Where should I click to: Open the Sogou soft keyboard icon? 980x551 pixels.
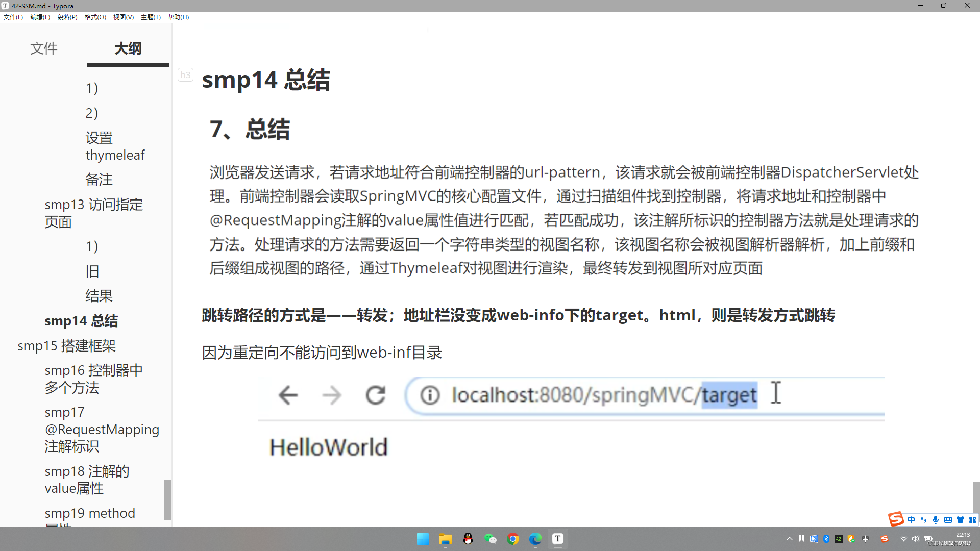(x=948, y=519)
